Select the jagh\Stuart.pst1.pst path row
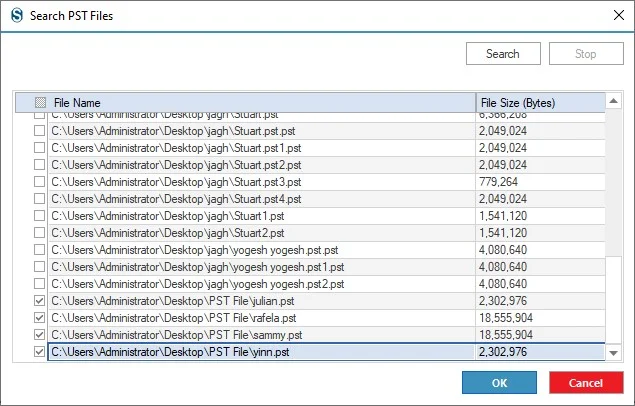The image size is (635, 406). [262, 148]
